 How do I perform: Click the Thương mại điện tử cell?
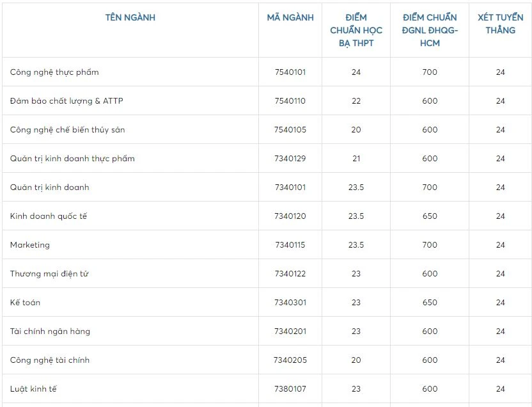click(49, 274)
